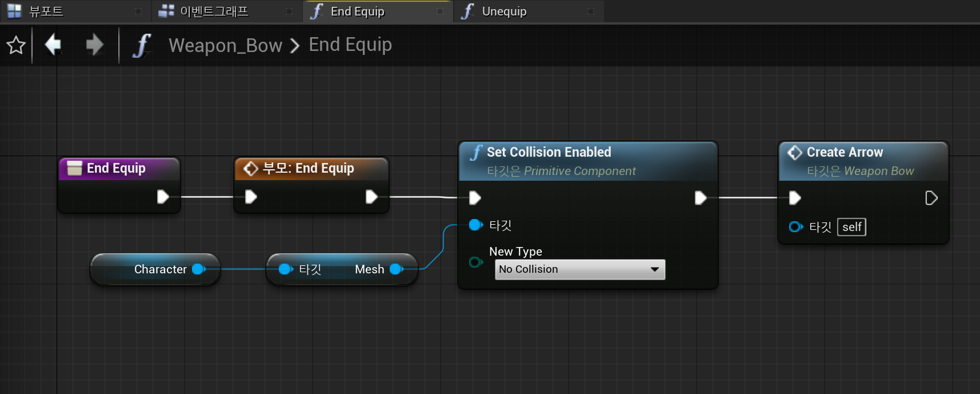This screenshot has width=980, height=394.
Task: Select the 부모: End Equip node title
Action: click(x=309, y=168)
